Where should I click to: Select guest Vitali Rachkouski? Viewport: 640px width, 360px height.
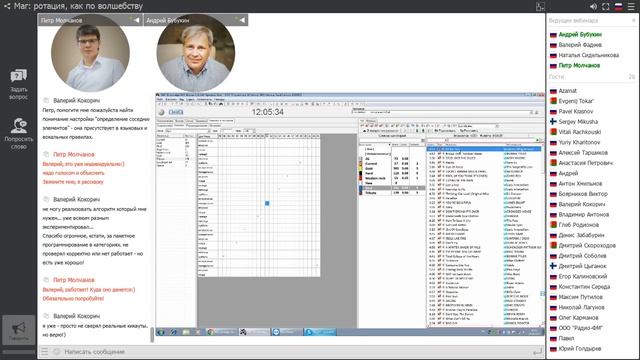[x=579, y=132]
